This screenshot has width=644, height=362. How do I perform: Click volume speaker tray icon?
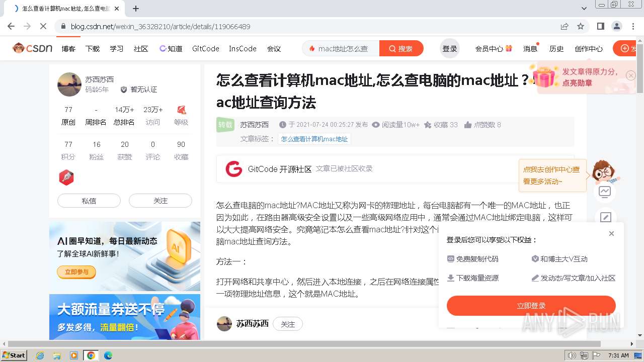[572, 355]
